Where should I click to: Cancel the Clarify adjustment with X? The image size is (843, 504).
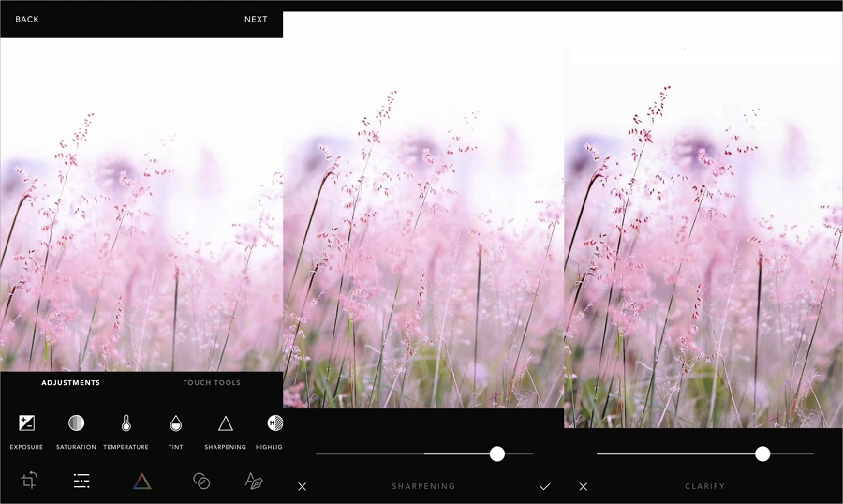584,486
